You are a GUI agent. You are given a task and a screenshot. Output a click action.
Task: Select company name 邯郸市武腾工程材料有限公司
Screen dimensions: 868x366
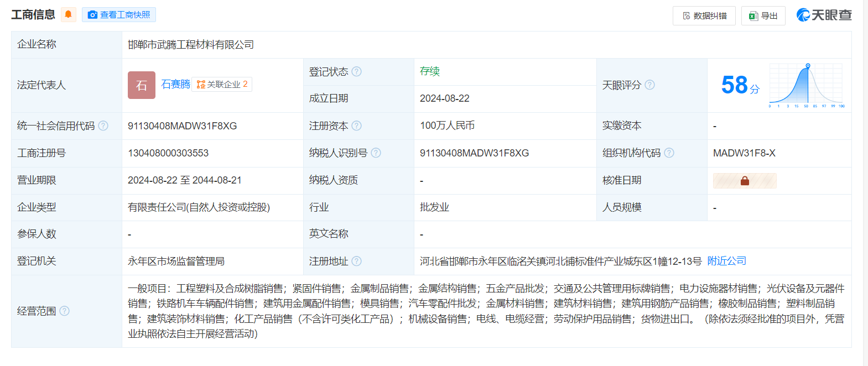coord(191,45)
